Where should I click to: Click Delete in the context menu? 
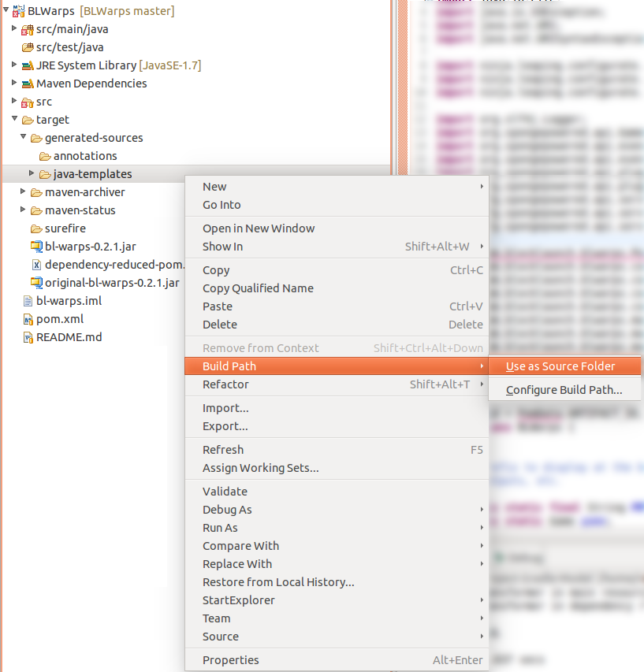[337, 325]
